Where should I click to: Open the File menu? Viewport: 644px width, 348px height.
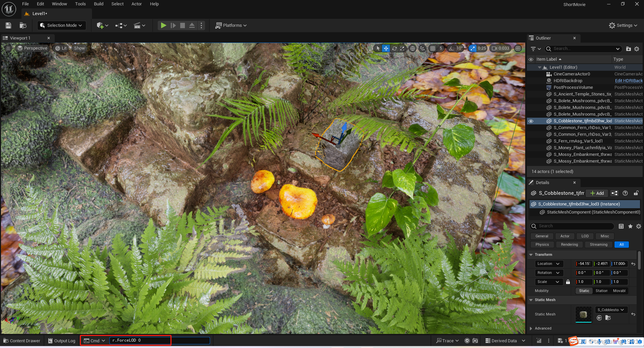(x=26, y=4)
